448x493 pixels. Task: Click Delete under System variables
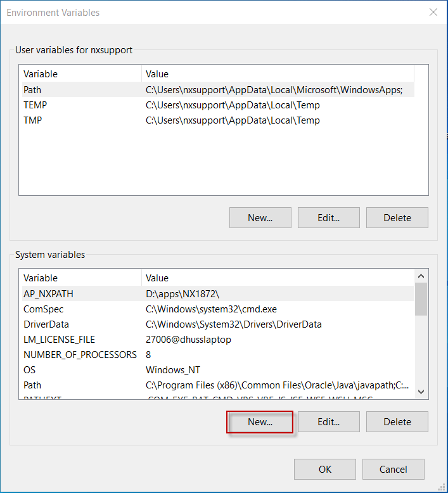click(397, 421)
